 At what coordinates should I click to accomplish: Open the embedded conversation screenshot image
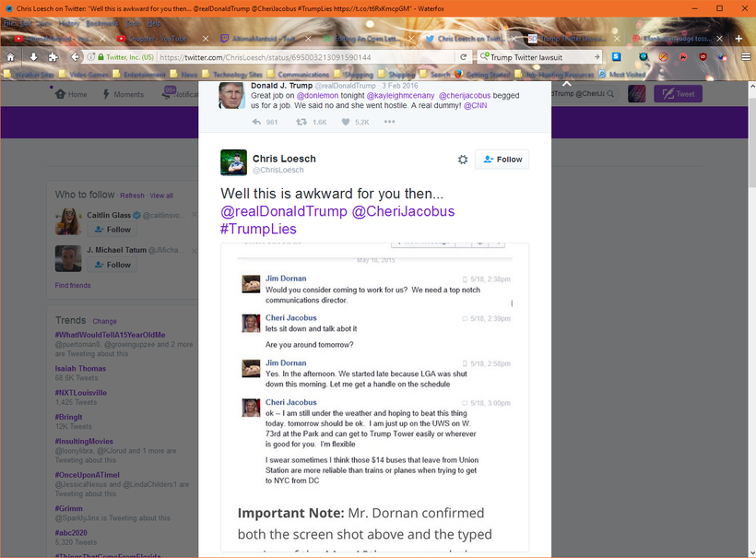[x=374, y=397]
